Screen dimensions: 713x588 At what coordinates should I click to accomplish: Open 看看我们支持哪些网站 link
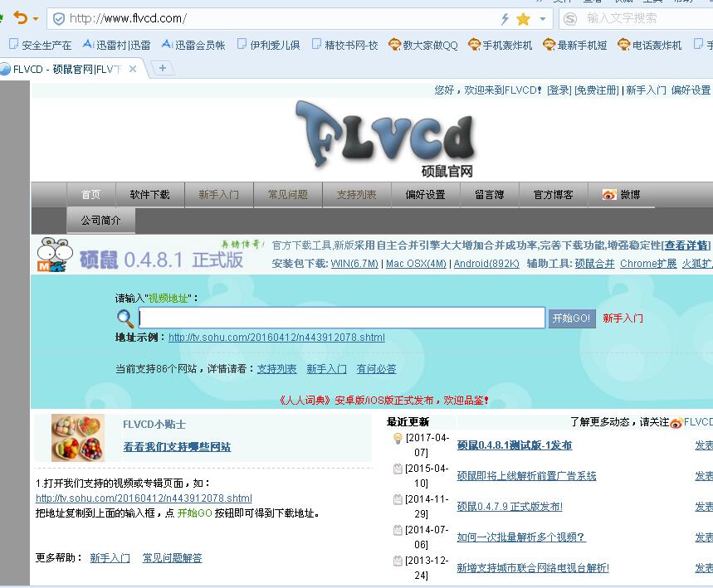(x=177, y=447)
